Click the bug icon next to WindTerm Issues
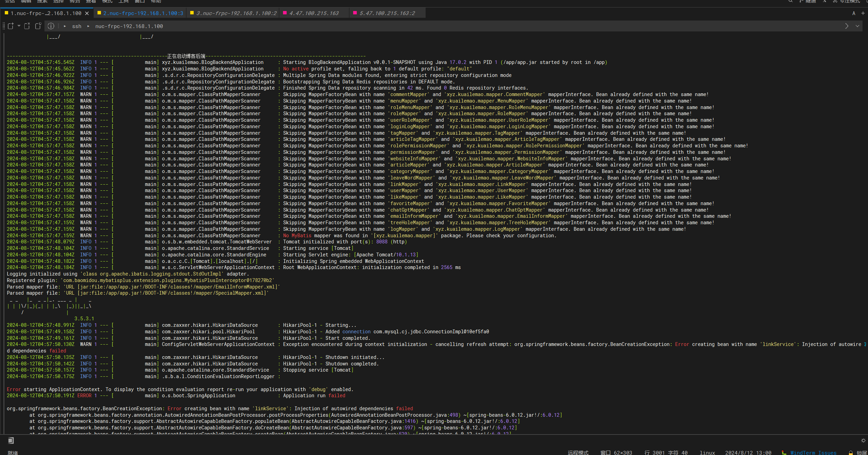The width and height of the screenshot is (868, 455). [784, 452]
